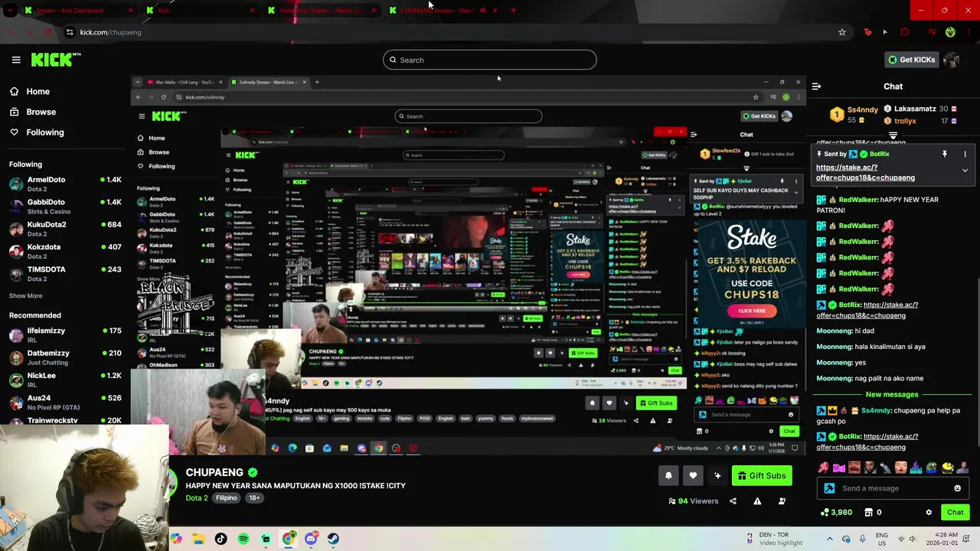The image size is (980, 551).
Task: Open Spotify from the taskbar
Action: (243, 539)
